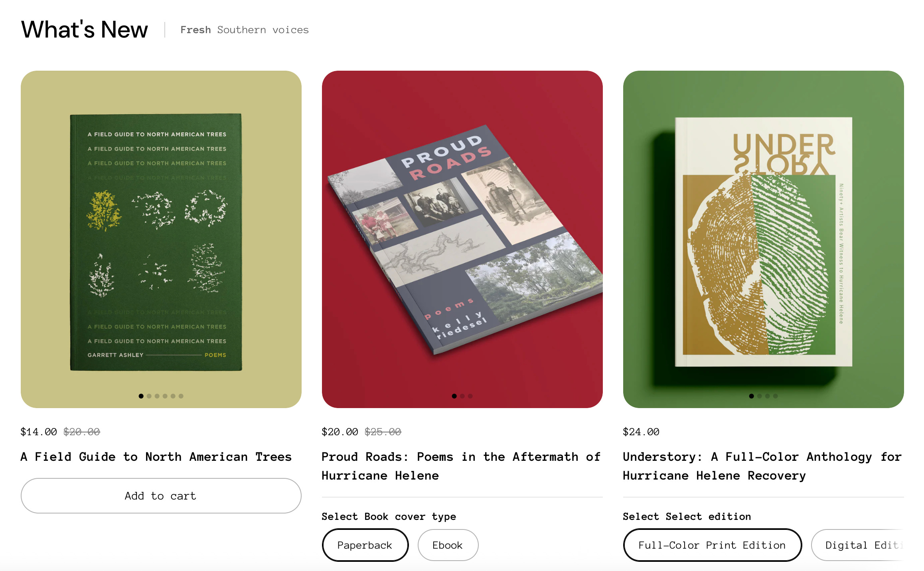Screen dimensions: 924x571
Task: Open the Field Guide to North American Trees image
Action: tap(161, 239)
